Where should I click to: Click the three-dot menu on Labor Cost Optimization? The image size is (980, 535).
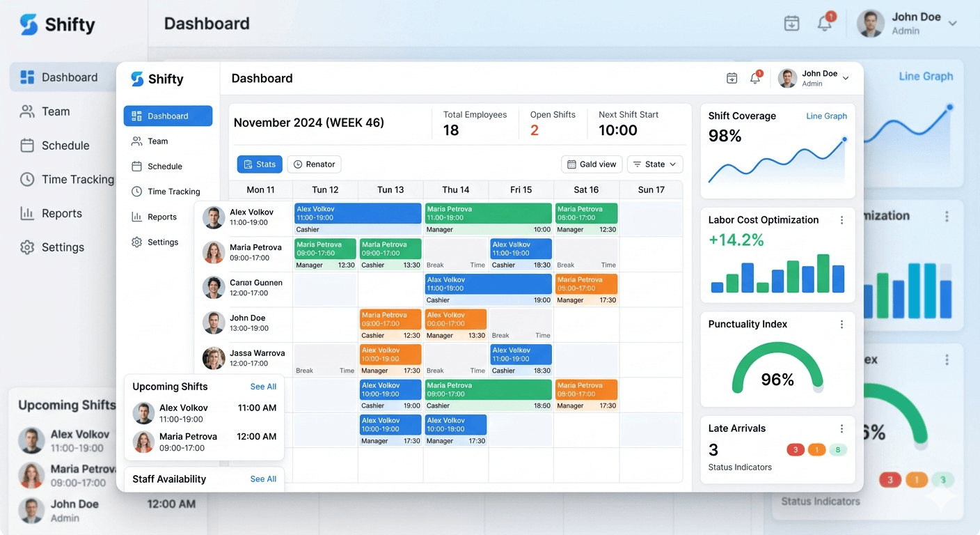pyautogui.click(x=841, y=220)
